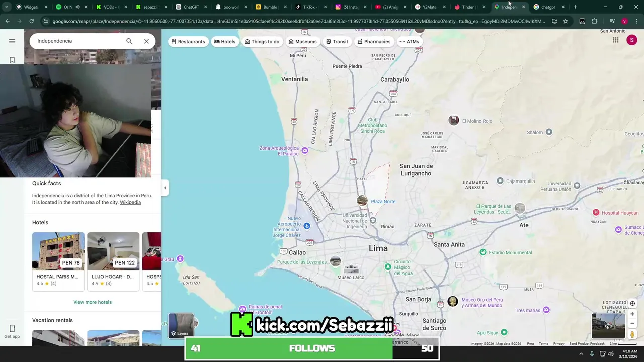
Task: Click the Museo Oro del Perú marker
Action: (x=452, y=301)
